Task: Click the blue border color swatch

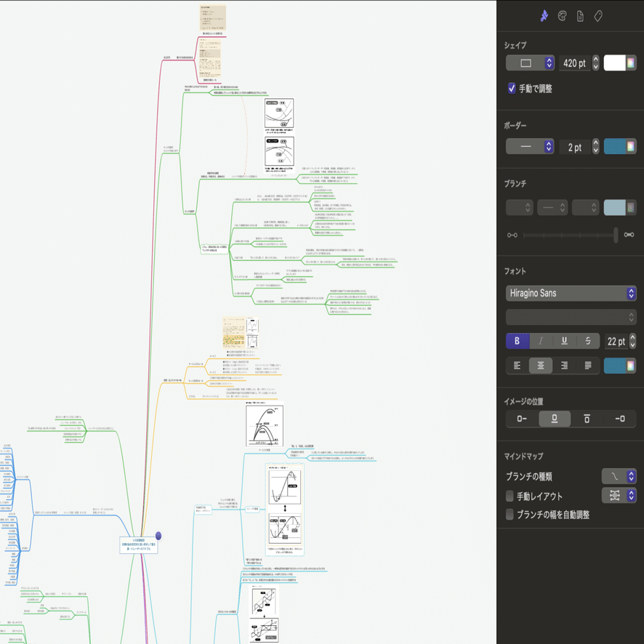Action: (x=614, y=146)
